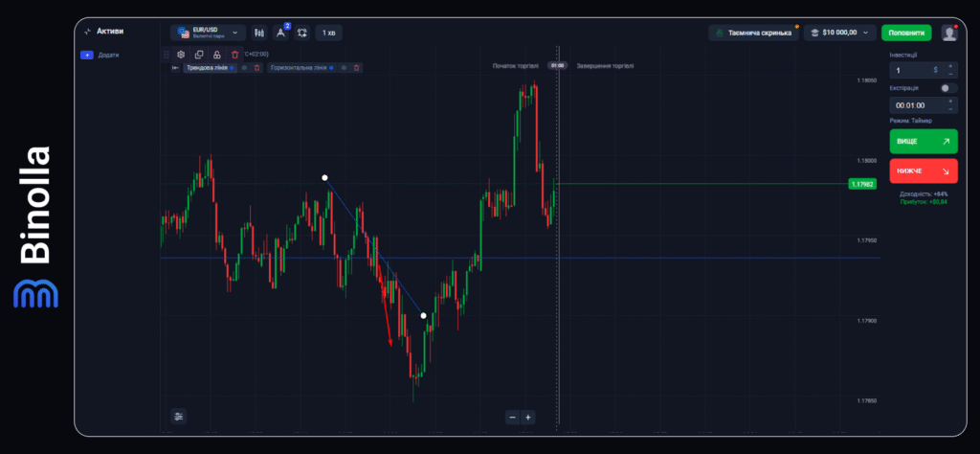Image resolution: width=980 pixels, height=454 pixels.
Task: Toggle visibility of Горизонтальна лінія
Action: click(x=345, y=68)
